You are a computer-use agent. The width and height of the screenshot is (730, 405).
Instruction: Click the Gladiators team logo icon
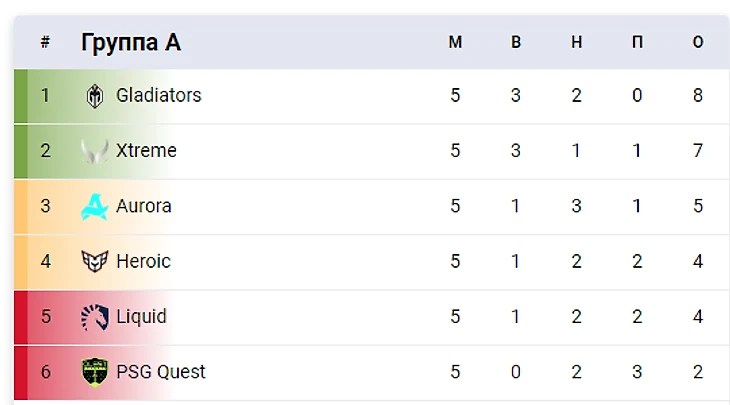click(x=95, y=96)
